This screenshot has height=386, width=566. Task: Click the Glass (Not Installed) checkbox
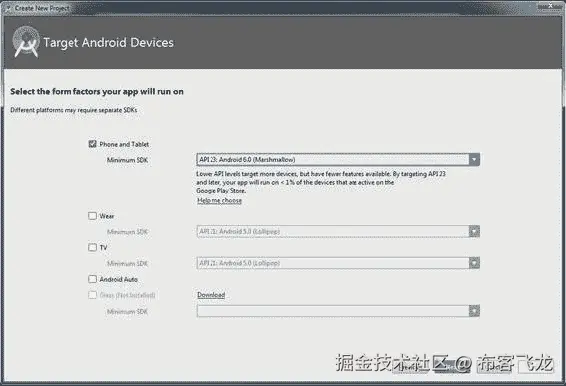[92, 295]
